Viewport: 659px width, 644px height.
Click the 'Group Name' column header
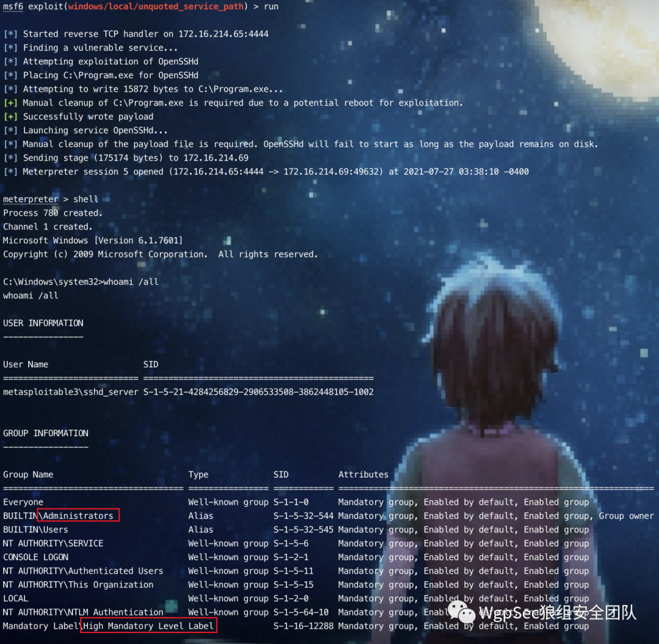[x=28, y=474]
